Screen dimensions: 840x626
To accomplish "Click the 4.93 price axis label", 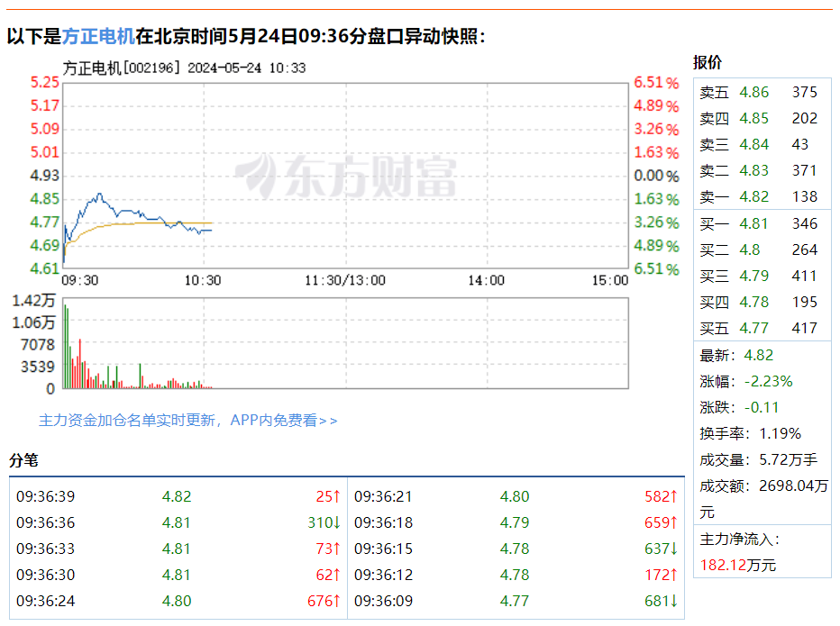I will 44,176.
